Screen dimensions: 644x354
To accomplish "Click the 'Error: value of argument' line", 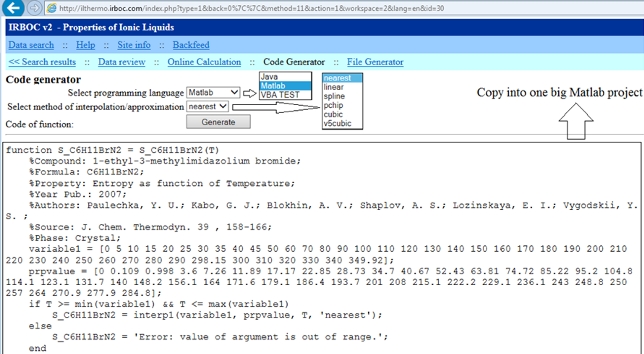I will point(220,337).
